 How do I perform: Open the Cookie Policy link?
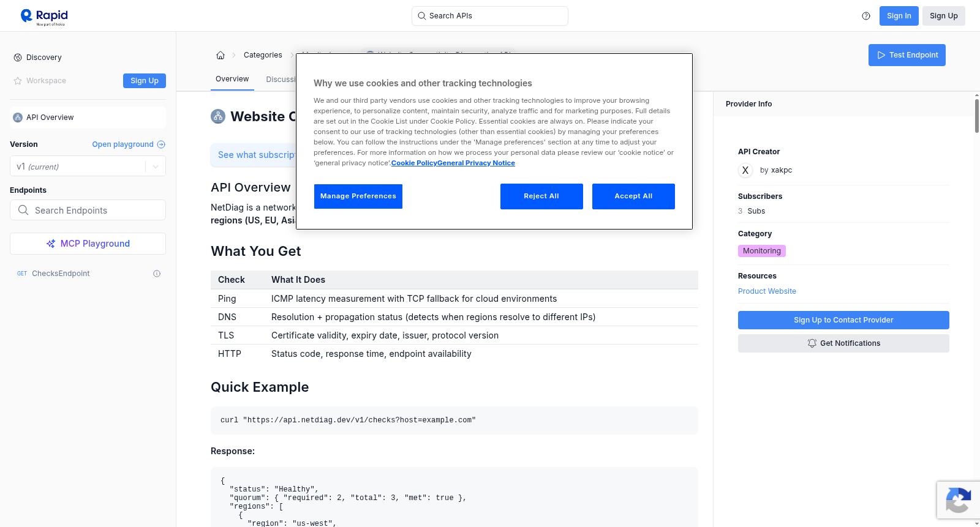coord(414,163)
